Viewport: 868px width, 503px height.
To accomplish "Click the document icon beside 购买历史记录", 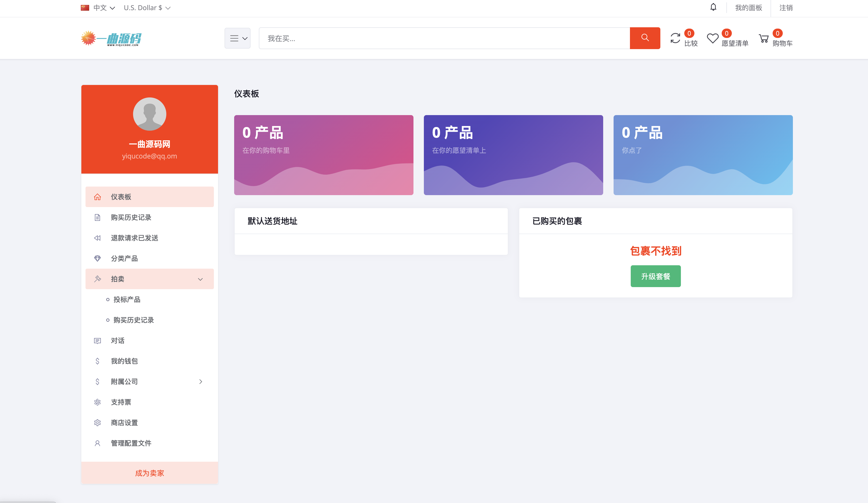I will [x=97, y=217].
